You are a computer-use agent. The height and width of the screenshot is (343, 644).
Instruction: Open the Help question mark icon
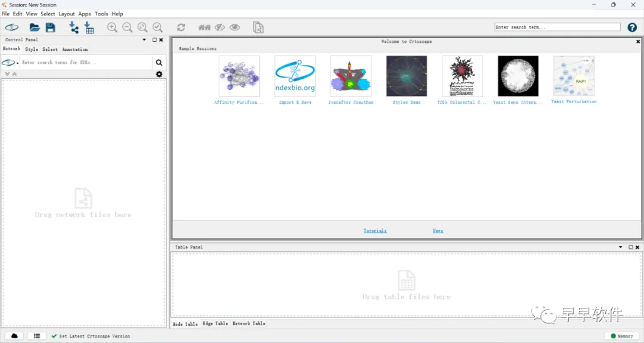[x=632, y=27]
